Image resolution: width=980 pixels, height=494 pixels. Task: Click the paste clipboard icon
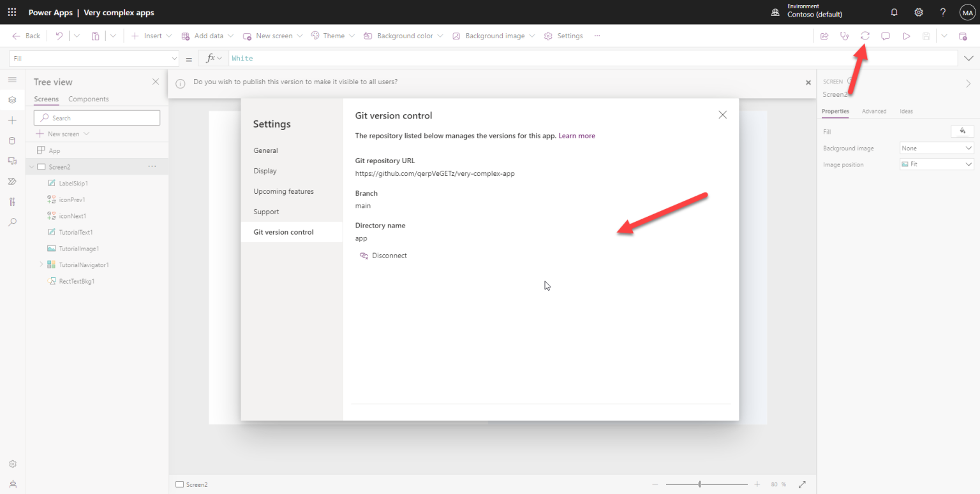pyautogui.click(x=95, y=36)
